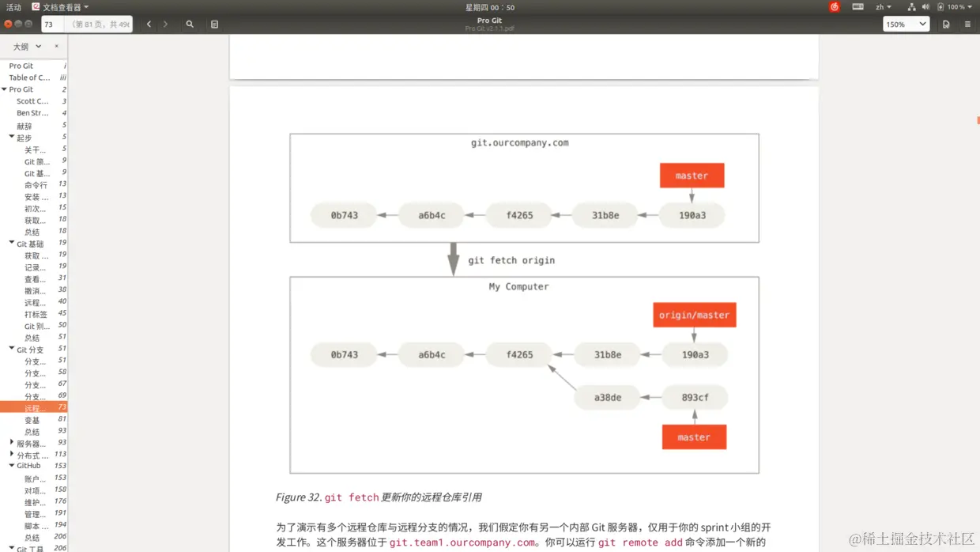Select the 命令行 outline entry
This screenshot has width=980, height=552.
[34, 185]
